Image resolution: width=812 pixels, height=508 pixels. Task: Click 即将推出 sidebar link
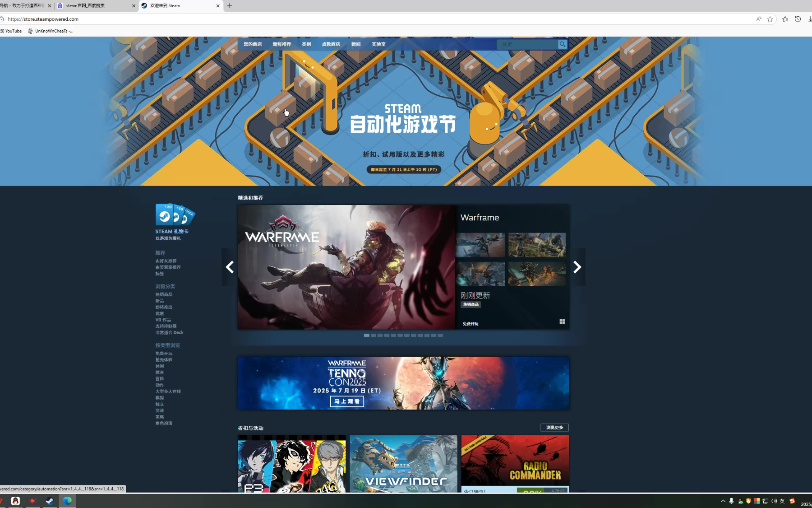tap(164, 307)
